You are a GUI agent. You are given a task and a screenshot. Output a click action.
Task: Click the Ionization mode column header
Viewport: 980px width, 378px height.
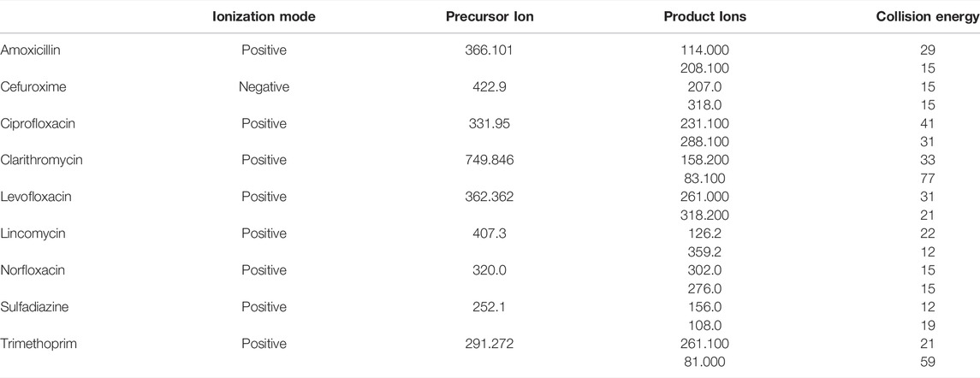264,17
